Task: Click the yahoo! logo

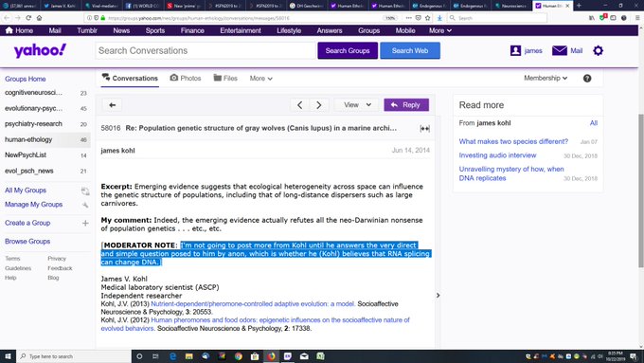Action: [x=40, y=50]
